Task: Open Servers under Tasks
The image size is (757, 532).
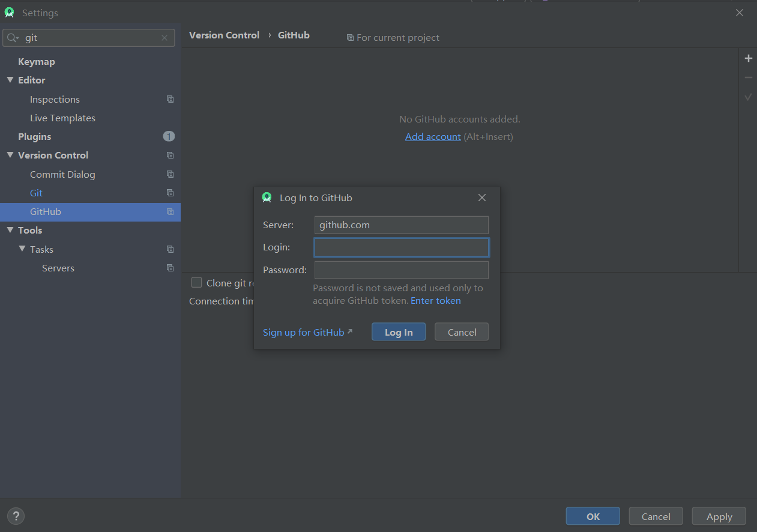Action: (58, 268)
